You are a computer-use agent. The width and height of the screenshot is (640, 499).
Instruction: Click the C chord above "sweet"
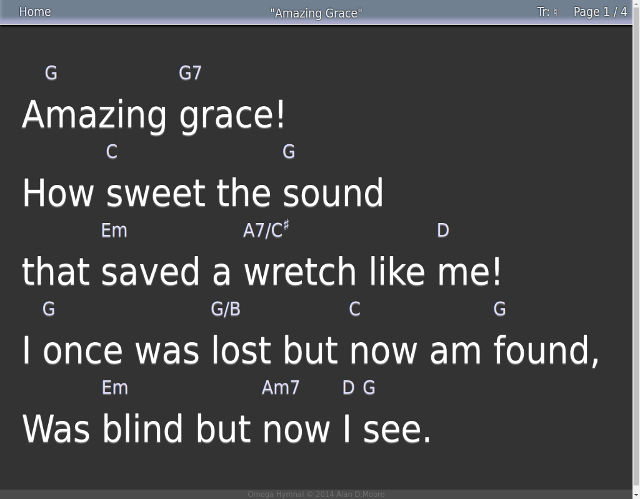(x=112, y=152)
